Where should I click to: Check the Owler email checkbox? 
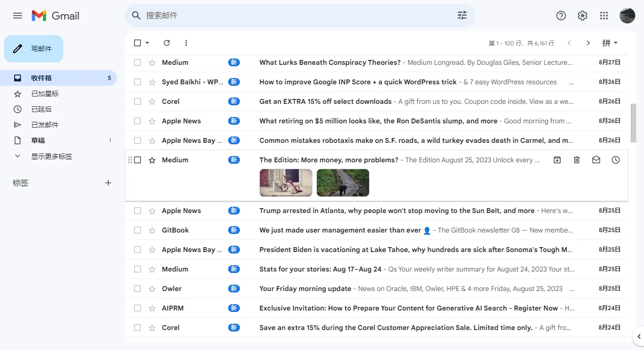(x=137, y=289)
